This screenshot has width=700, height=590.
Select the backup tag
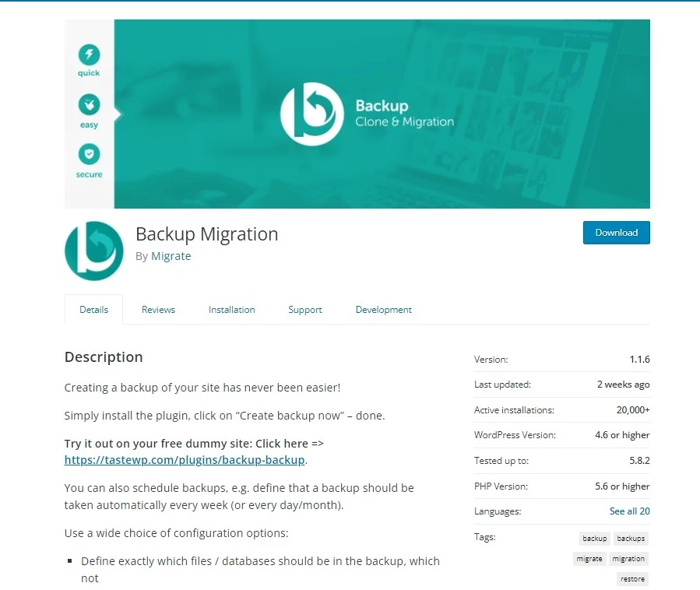pos(594,539)
